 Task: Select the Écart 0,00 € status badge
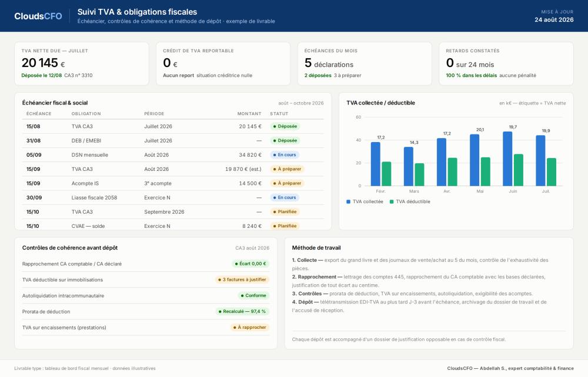click(250, 264)
